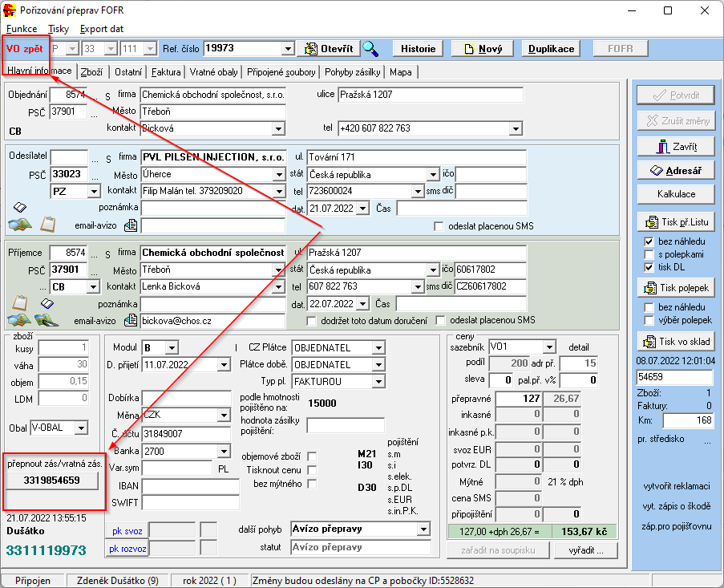The width and height of the screenshot is (724, 588).
Task: Click the magnifier search icon beside Otevřít
Action: coord(370,48)
